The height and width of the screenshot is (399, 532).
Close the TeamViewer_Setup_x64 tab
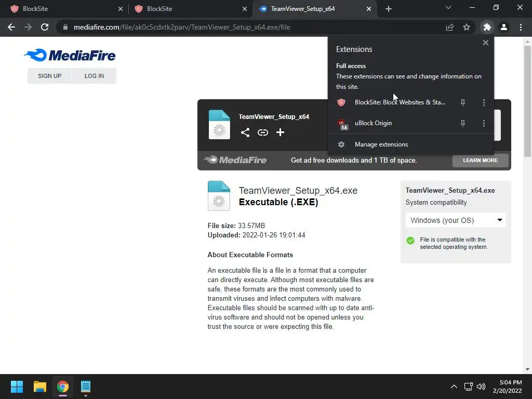(369, 9)
